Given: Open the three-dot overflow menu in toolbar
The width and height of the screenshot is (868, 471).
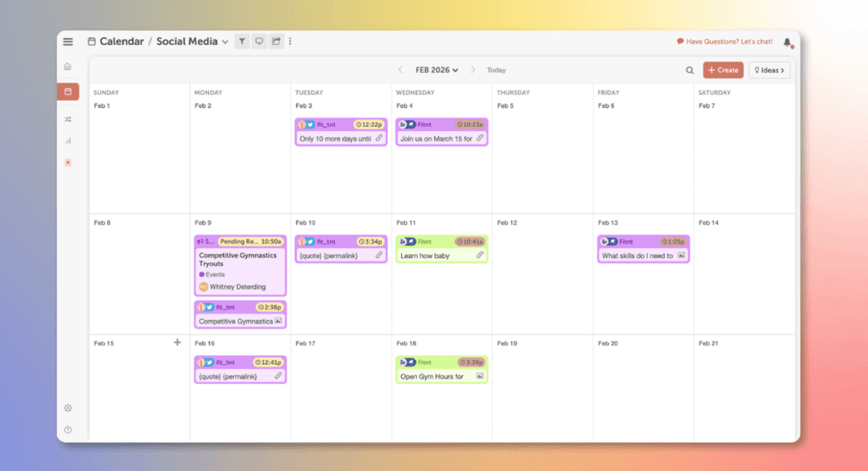Looking at the screenshot, I should coord(290,41).
